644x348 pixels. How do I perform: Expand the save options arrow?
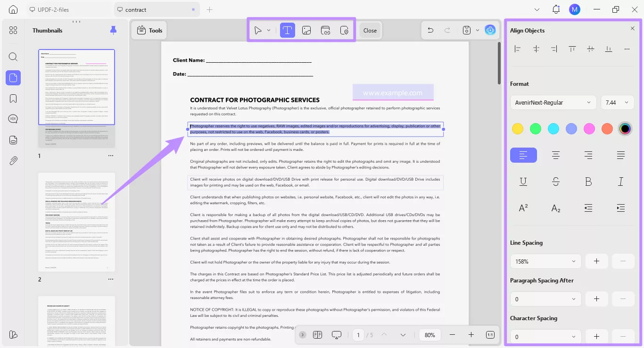pyautogui.click(x=478, y=30)
